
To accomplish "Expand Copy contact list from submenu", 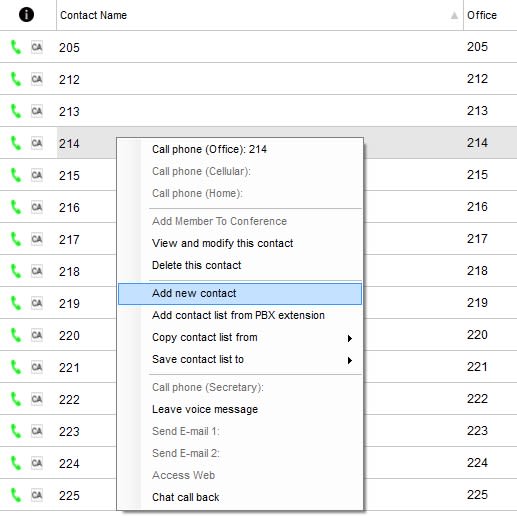I will tap(240, 337).
